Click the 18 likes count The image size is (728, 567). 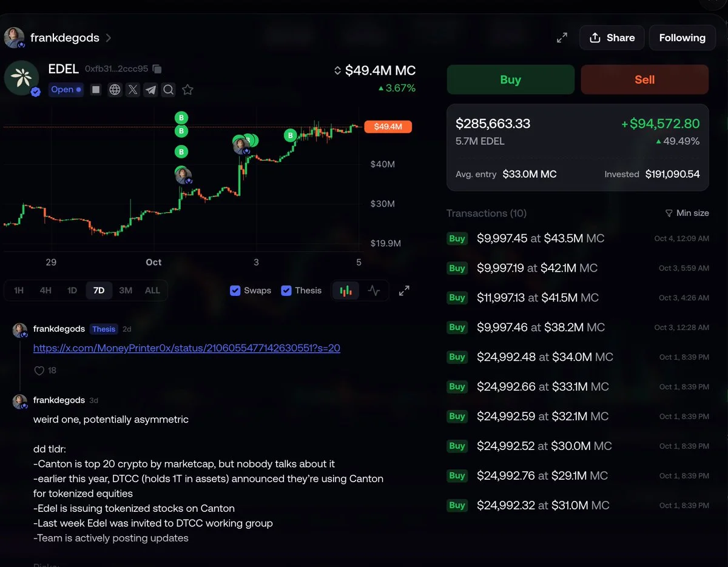52,371
